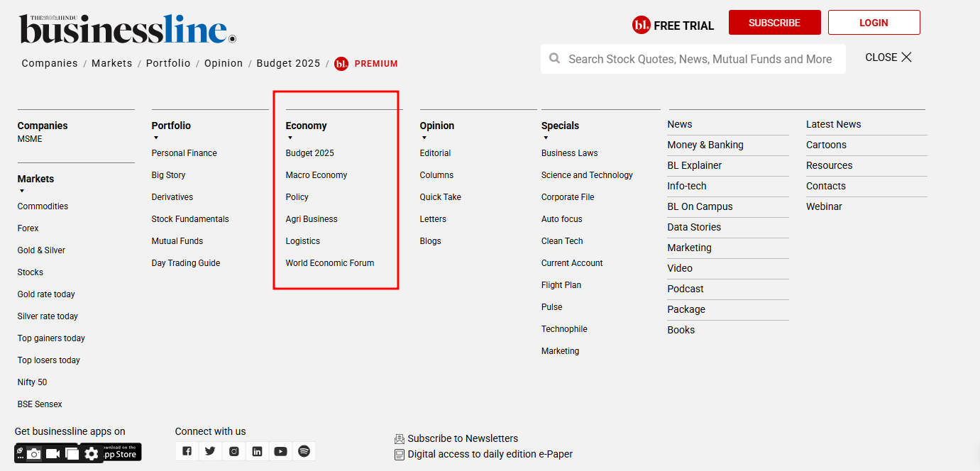Image resolution: width=980 pixels, height=471 pixels.
Task: Open the Twitter social icon
Action: tap(210, 451)
